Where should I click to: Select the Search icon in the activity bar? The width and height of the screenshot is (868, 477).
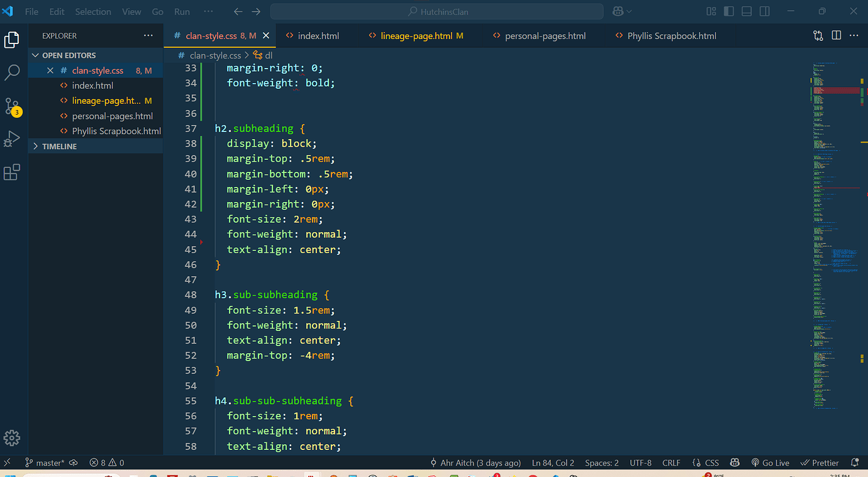(x=13, y=72)
